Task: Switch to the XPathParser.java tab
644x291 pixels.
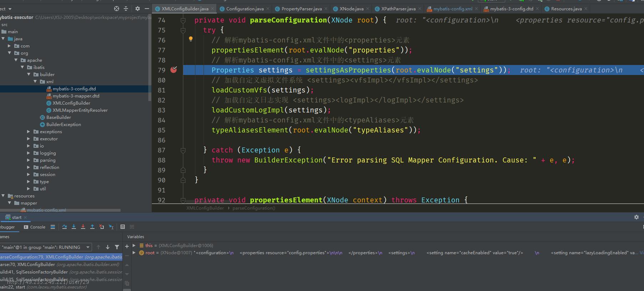Action: click(398, 9)
